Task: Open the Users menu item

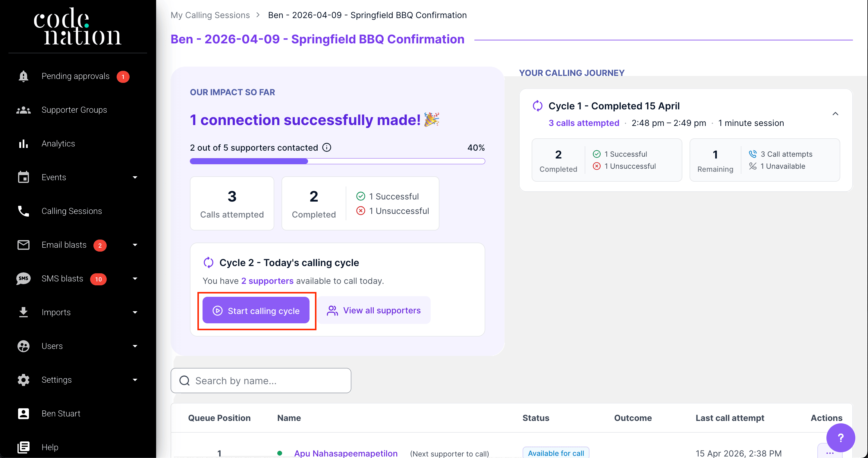Action: pyautogui.click(x=52, y=346)
